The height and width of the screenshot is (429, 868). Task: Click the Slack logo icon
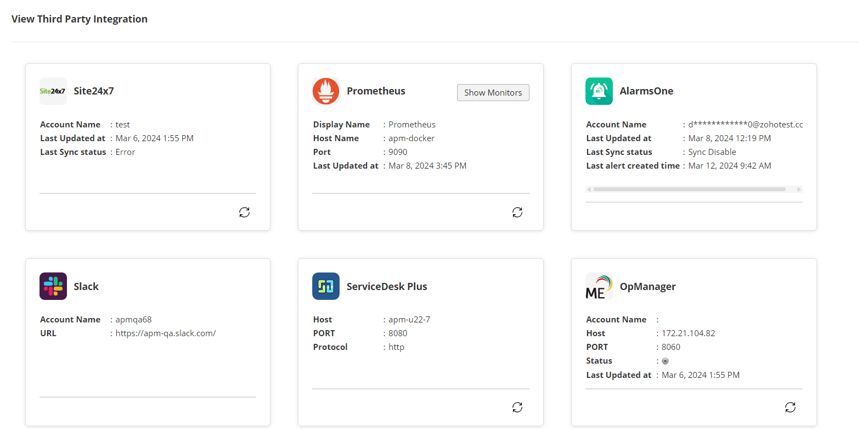click(53, 286)
